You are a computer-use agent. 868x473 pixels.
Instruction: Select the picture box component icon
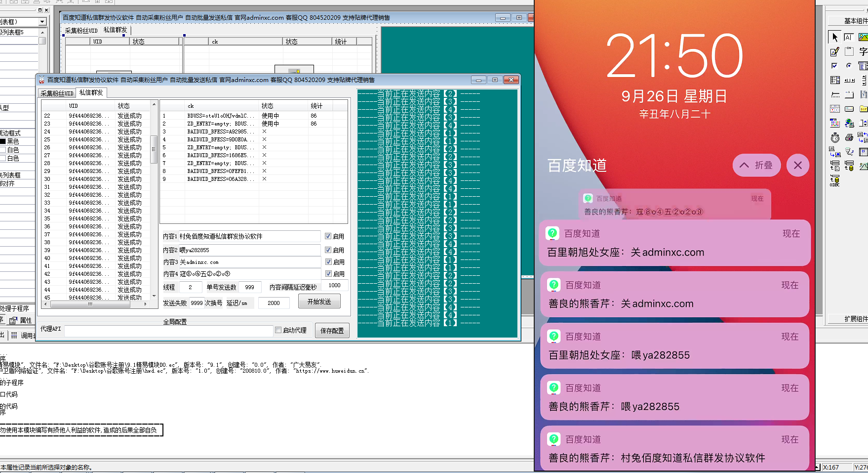pos(863,36)
